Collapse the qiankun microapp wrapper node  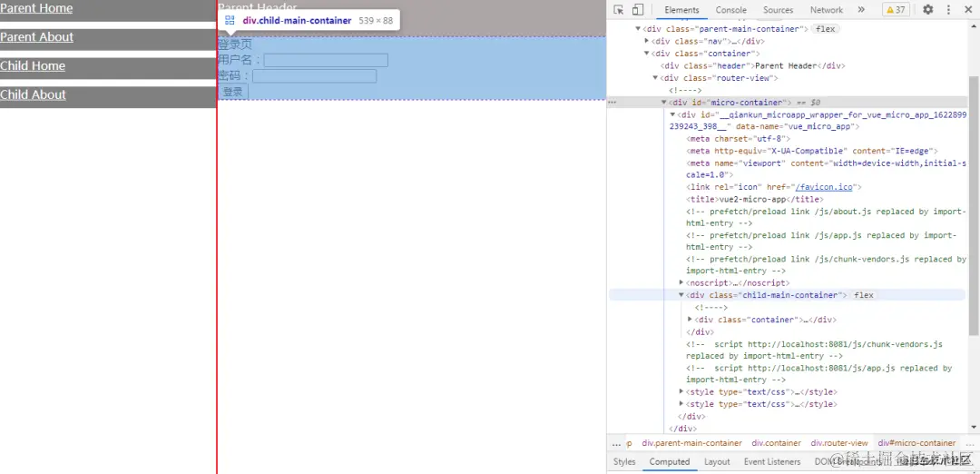coord(672,114)
